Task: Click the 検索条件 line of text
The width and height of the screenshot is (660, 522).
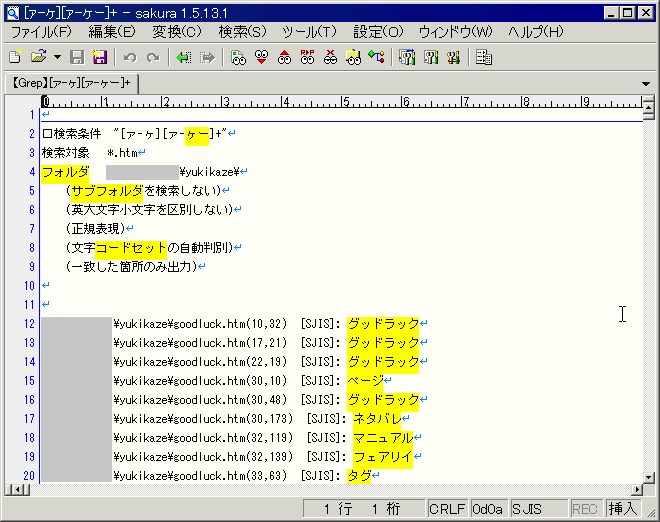Action: tap(139, 133)
